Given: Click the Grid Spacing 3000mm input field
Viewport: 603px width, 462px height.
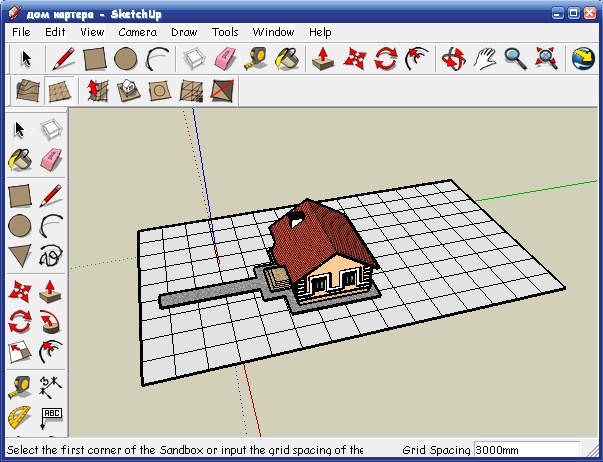Looking at the screenshot, I should (526, 450).
